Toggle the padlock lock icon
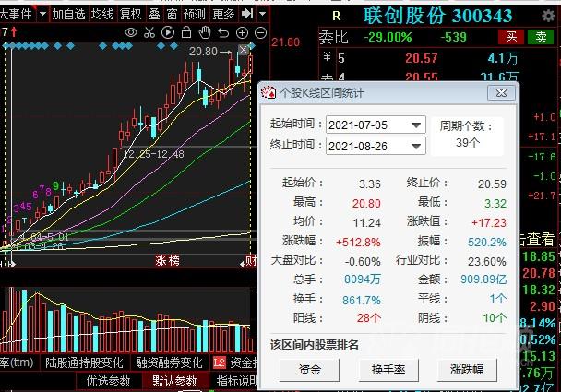The image size is (561, 392). click(186, 32)
